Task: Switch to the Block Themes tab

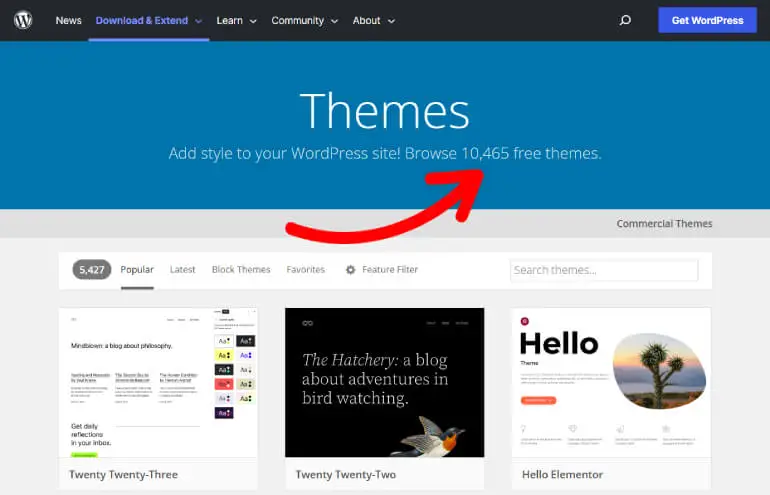Action: [241, 270]
